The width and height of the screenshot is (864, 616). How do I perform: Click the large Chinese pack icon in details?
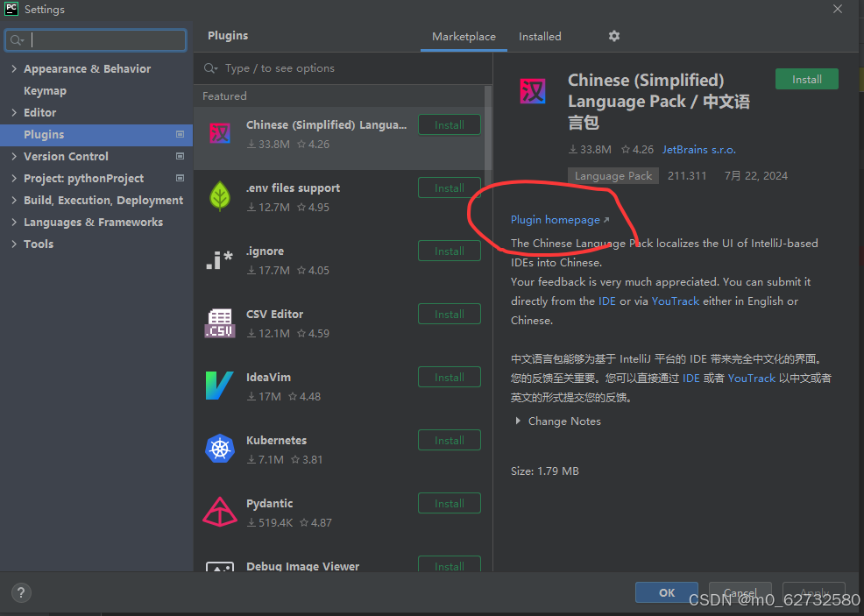coord(533,91)
